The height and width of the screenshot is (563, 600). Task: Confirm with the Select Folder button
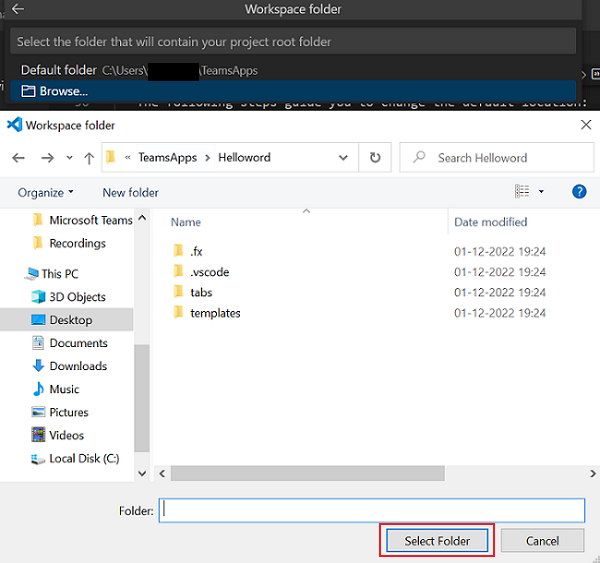coord(437,540)
